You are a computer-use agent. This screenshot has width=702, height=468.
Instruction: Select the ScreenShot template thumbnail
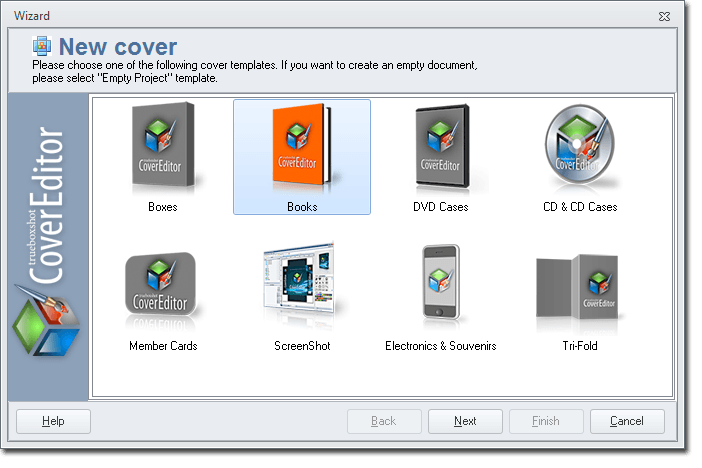(x=301, y=288)
